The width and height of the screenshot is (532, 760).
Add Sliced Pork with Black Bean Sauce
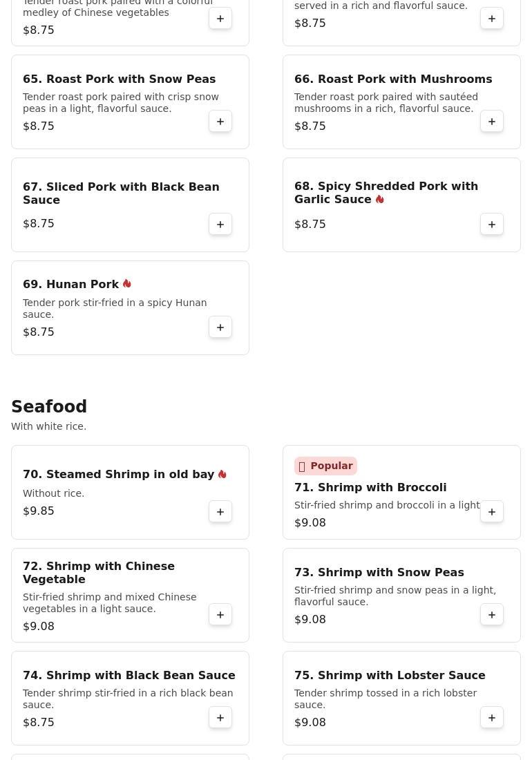tap(220, 225)
